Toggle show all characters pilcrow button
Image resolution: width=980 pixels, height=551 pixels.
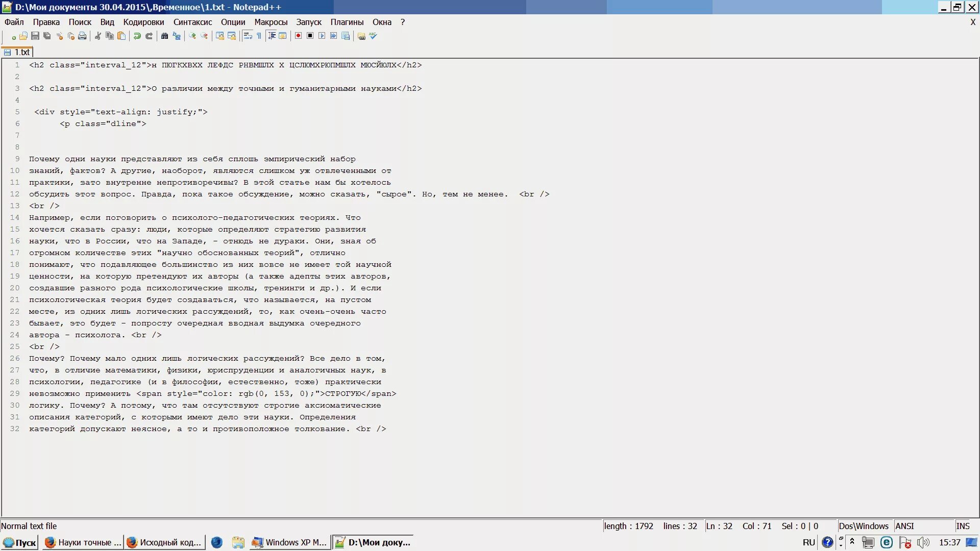(x=259, y=36)
